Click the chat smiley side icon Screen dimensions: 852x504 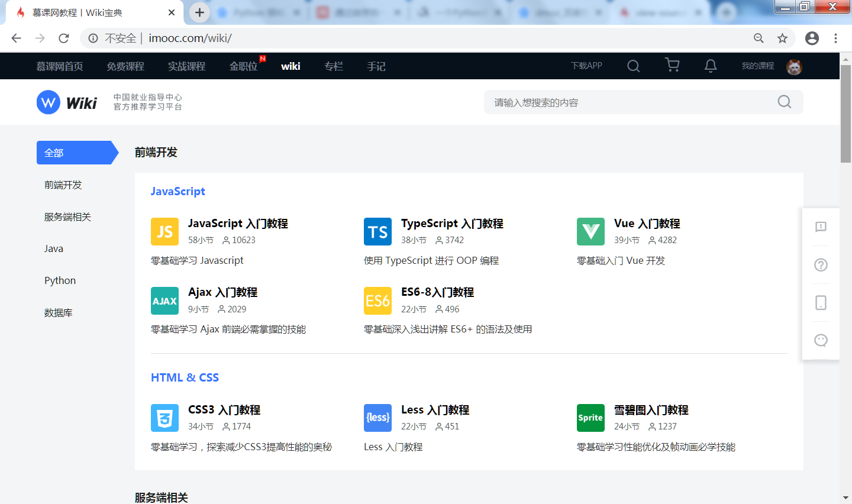[x=821, y=340]
